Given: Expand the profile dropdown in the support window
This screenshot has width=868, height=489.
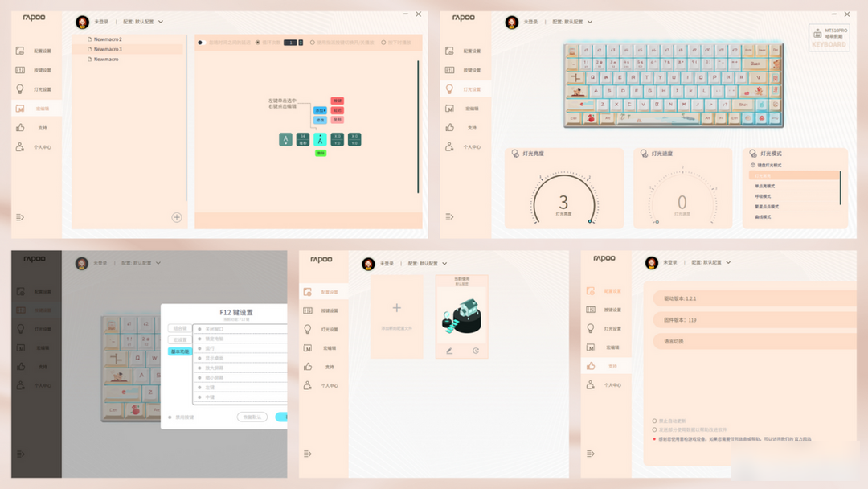Looking at the screenshot, I should point(728,262).
